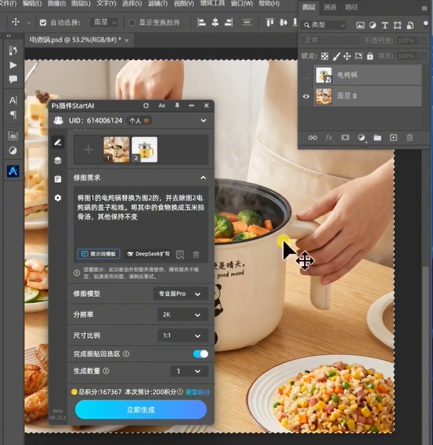The width and height of the screenshot is (433, 445).
Task: Click the DeepSeek扩写 button
Action: coord(148,254)
